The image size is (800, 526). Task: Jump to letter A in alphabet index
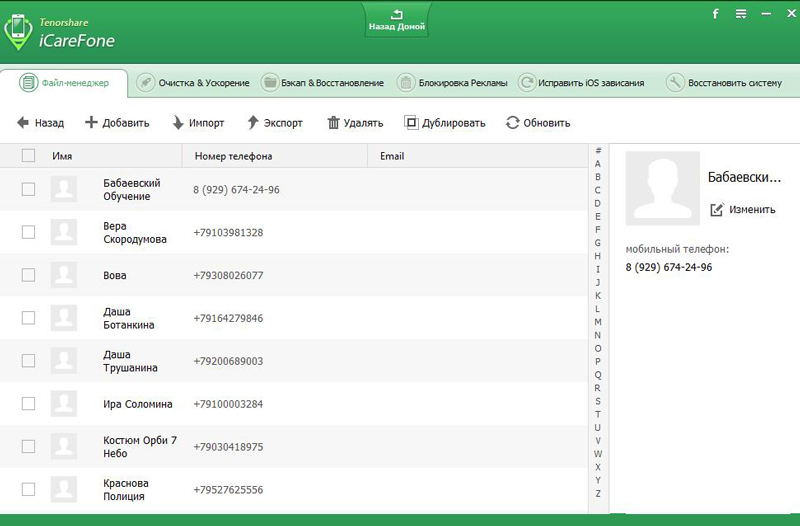[x=597, y=164]
